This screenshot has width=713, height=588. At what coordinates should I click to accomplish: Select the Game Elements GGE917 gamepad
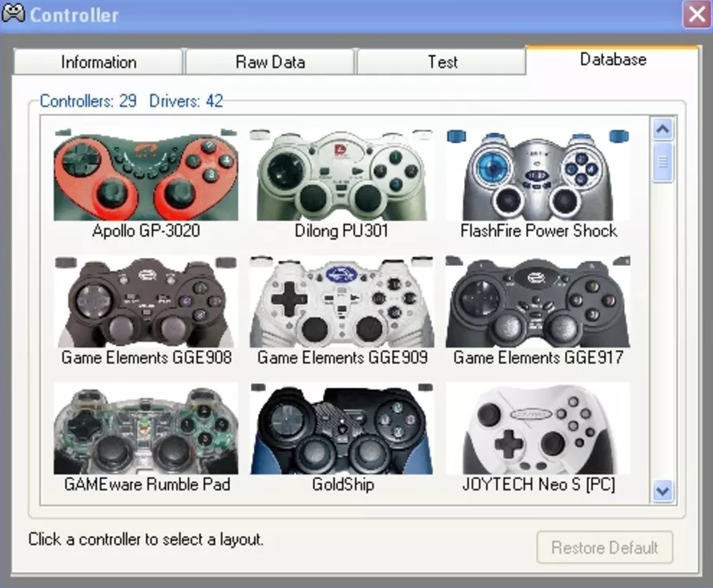[x=538, y=300]
